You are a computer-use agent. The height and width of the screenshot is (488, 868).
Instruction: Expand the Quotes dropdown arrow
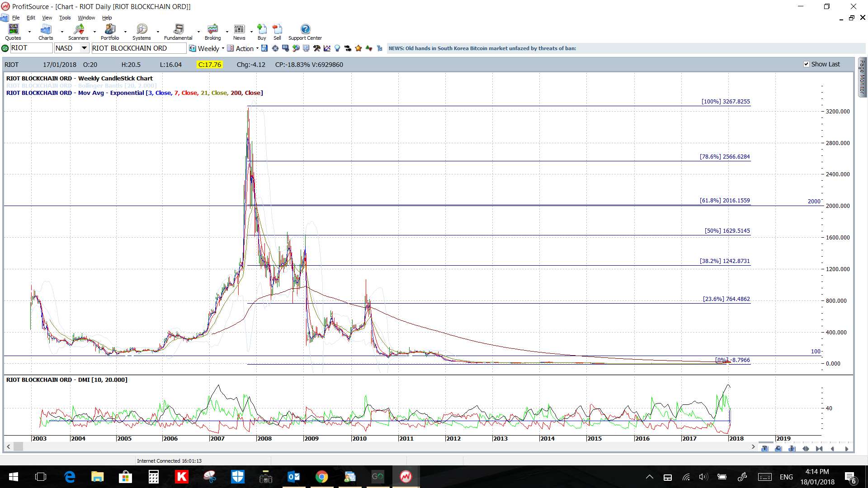click(x=29, y=32)
